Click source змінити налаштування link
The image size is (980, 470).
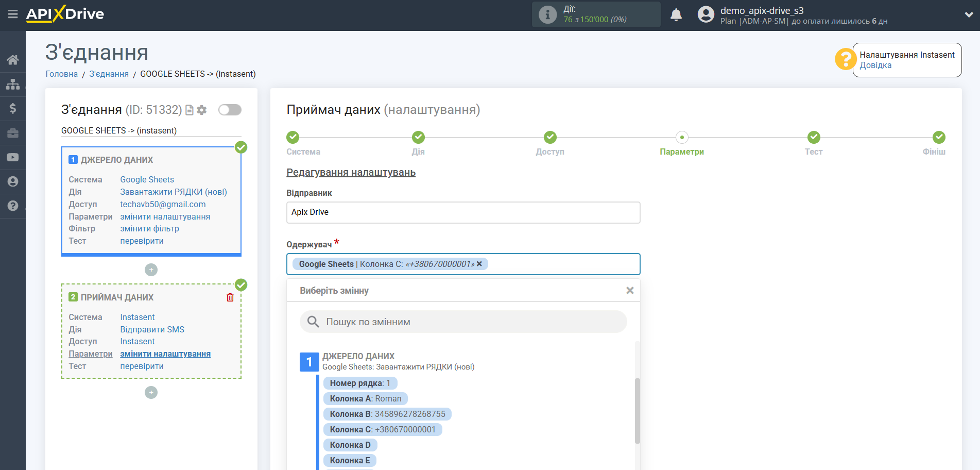coord(165,216)
